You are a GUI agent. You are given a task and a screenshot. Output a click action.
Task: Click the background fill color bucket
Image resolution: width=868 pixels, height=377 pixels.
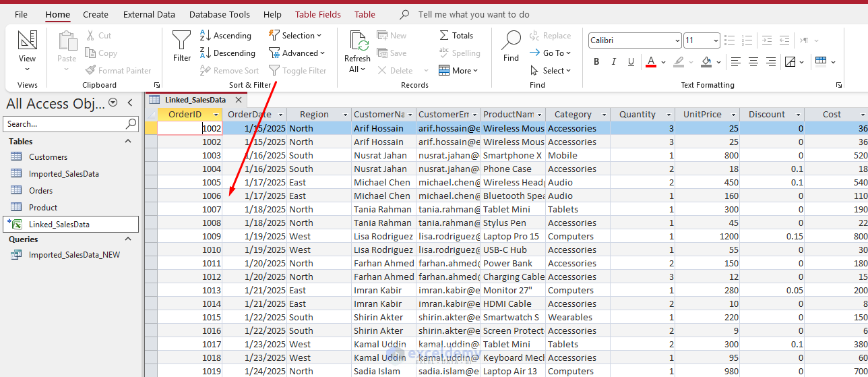coord(706,62)
